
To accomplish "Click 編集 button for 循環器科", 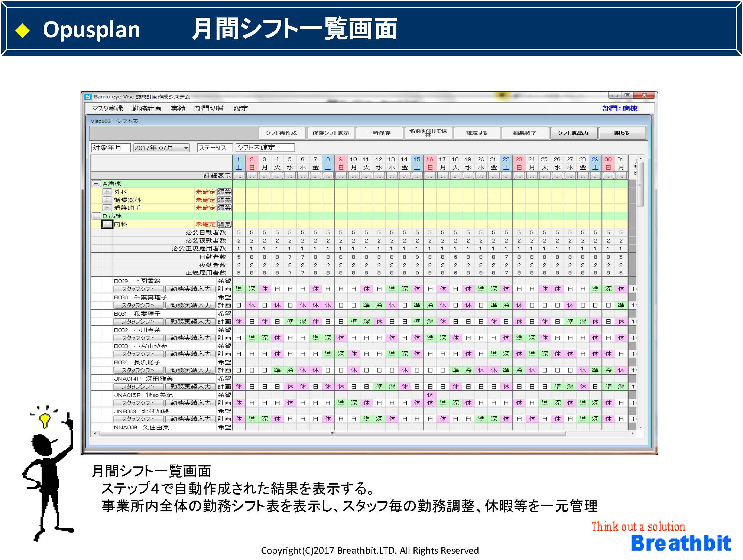I will [224, 200].
